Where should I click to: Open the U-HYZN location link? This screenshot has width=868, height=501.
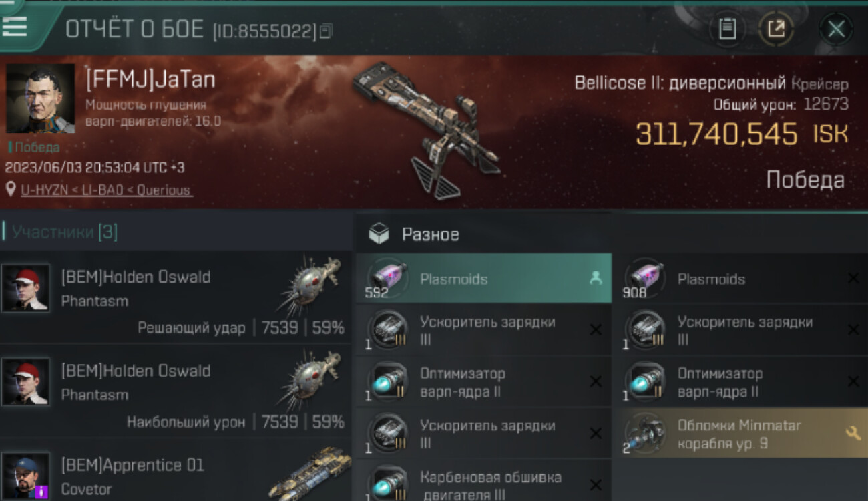106,190
